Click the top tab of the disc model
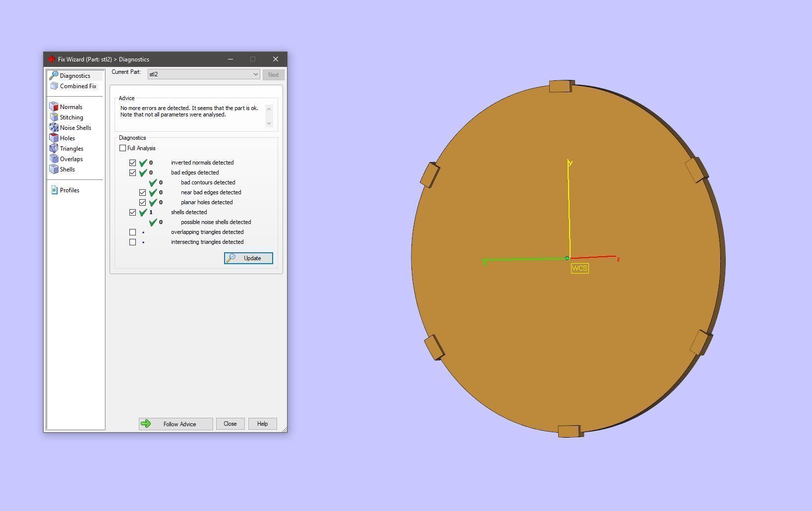The height and width of the screenshot is (511, 812). tap(561, 86)
